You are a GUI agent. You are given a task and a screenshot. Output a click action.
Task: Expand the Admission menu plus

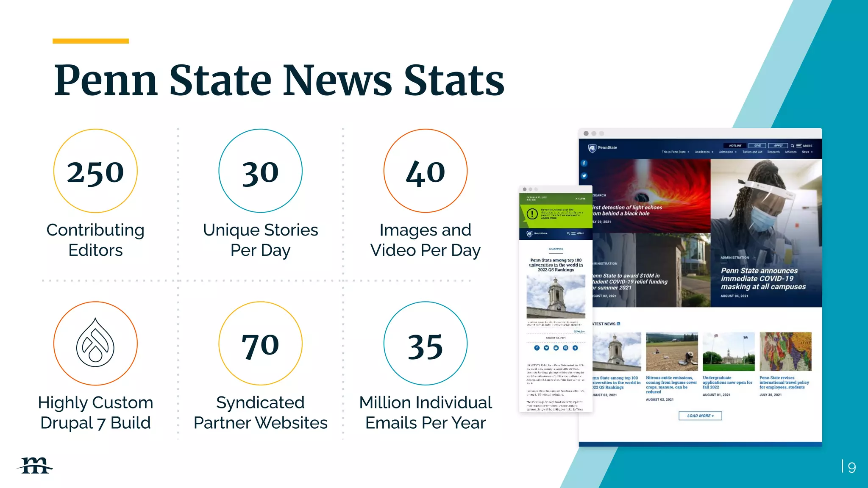pyautogui.click(x=736, y=152)
